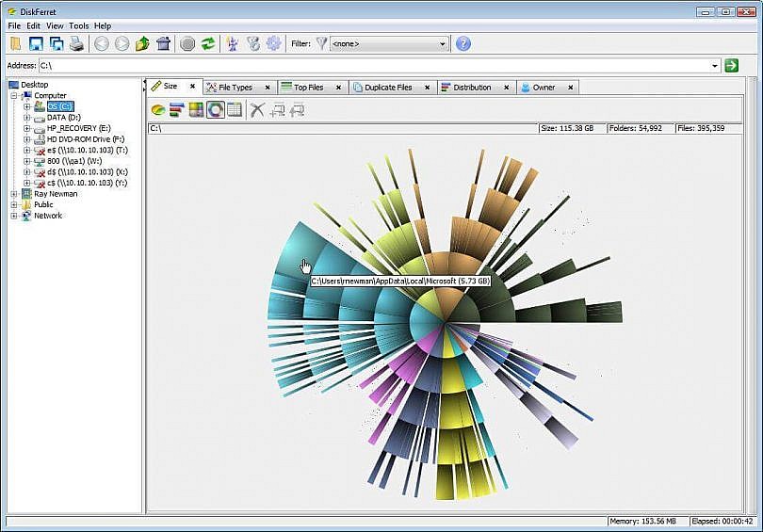Click the blue Help question mark icon

click(463, 43)
